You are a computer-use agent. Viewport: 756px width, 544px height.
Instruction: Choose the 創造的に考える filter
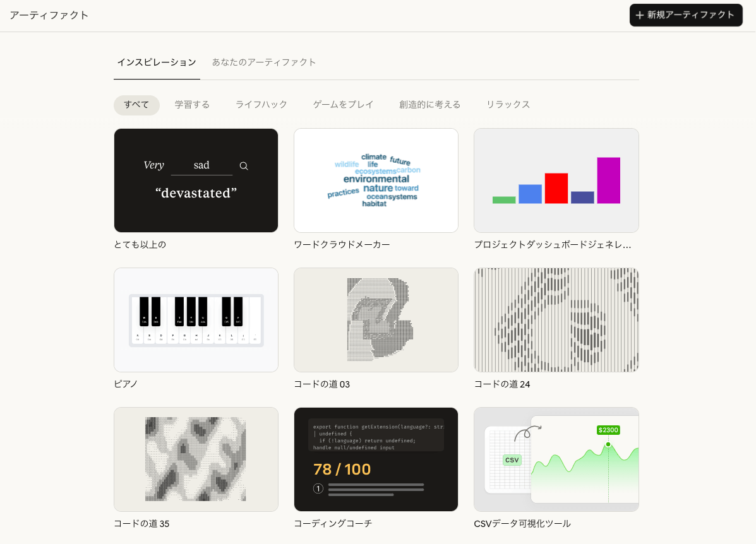click(x=429, y=105)
